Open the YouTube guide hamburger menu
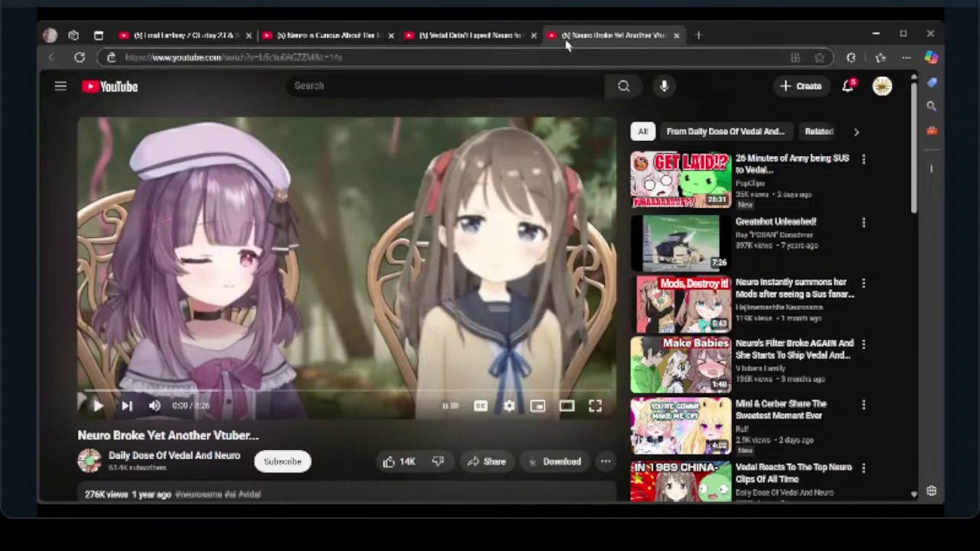980x551 pixels. pos(60,86)
